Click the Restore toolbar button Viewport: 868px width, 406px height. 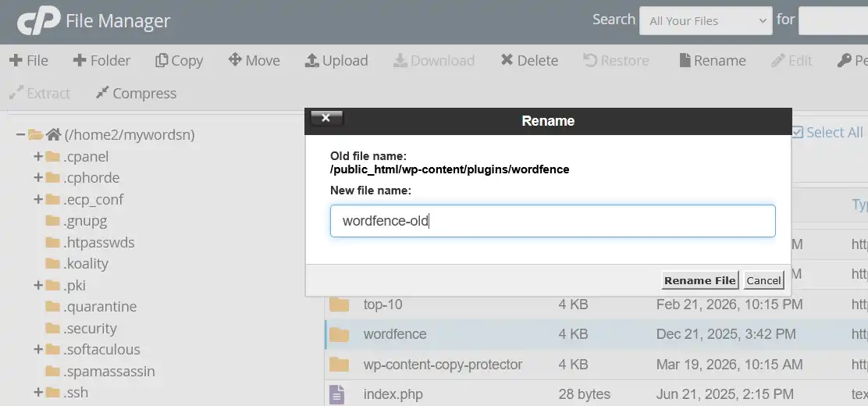pos(616,60)
